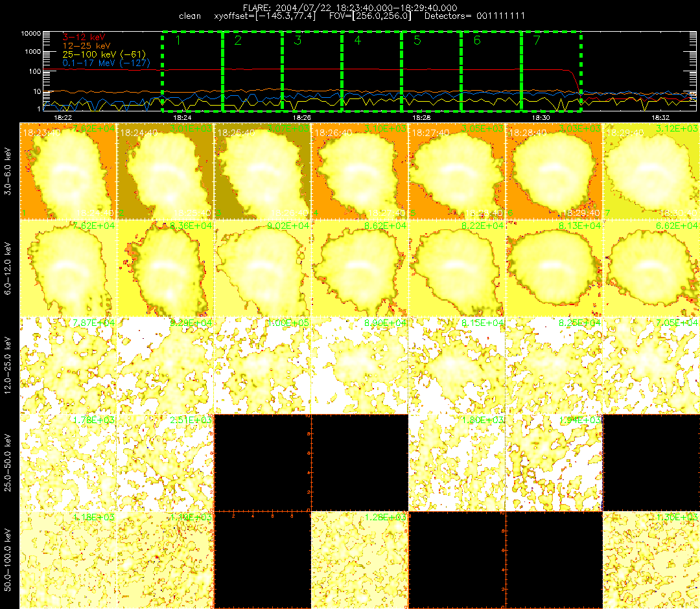The image size is (700, 609).
Task: Click the 'clean' algorithm label
Action: click(x=190, y=16)
